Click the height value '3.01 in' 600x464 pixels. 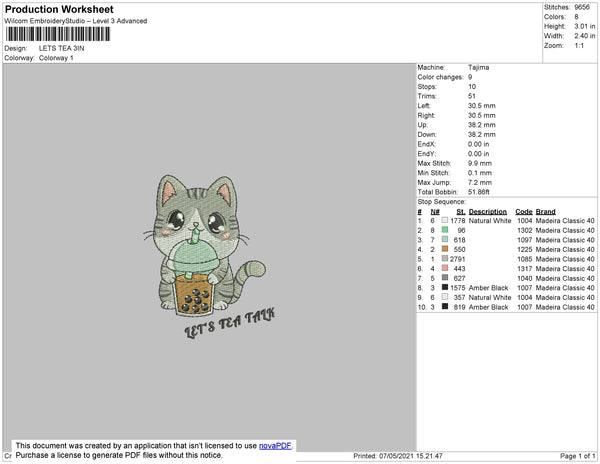585,26
